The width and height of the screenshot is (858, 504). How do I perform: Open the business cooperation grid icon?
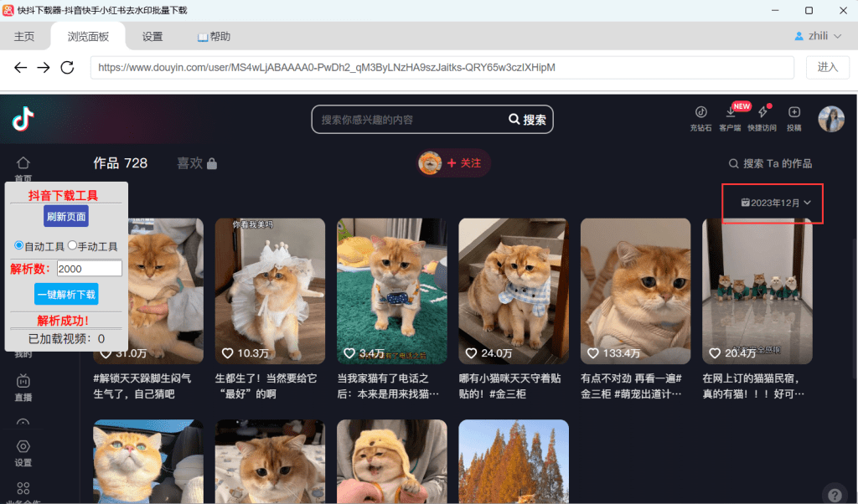[x=23, y=488]
